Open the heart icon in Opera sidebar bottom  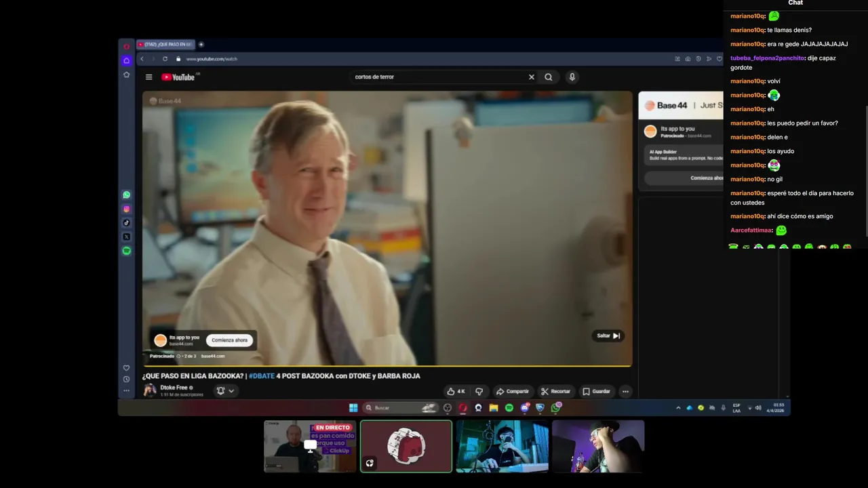coord(126,368)
